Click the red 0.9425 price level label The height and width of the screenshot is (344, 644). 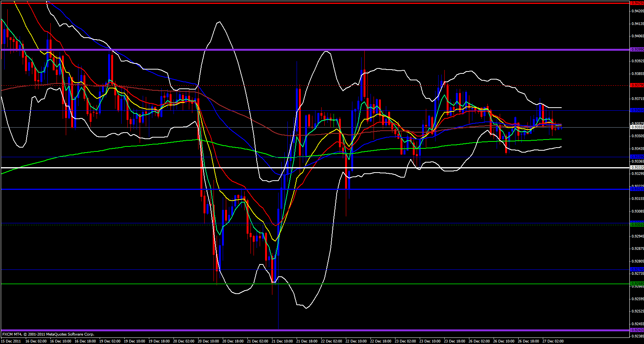pyautogui.click(x=636, y=3)
